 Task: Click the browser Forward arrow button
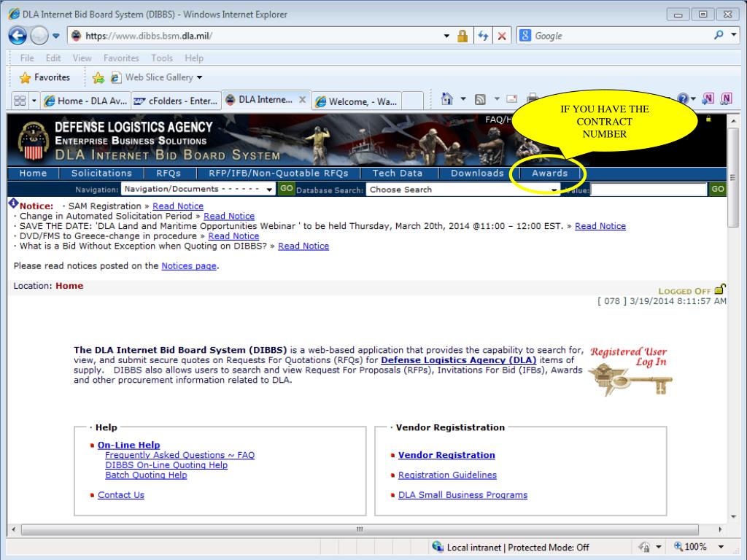(x=39, y=36)
